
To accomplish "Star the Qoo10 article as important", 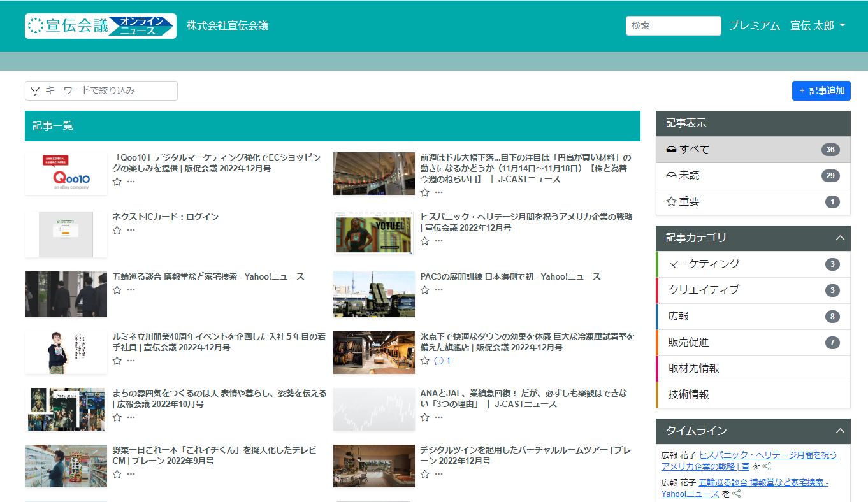I will coord(117,182).
